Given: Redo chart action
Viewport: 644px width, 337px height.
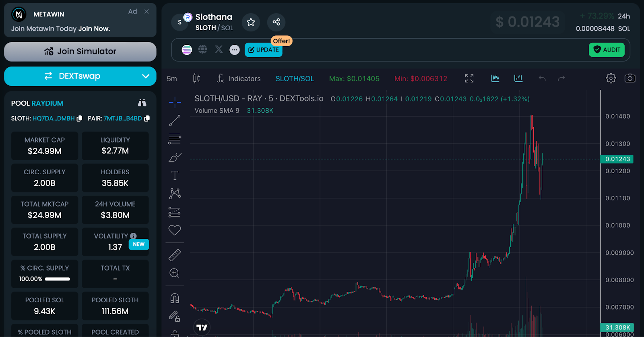Looking at the screenshot, I should tap(561, 79).
